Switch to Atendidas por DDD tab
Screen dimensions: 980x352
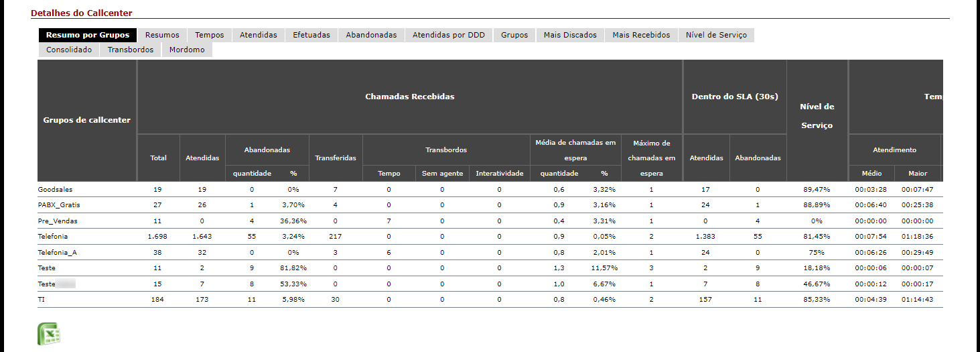coord(449,35)
